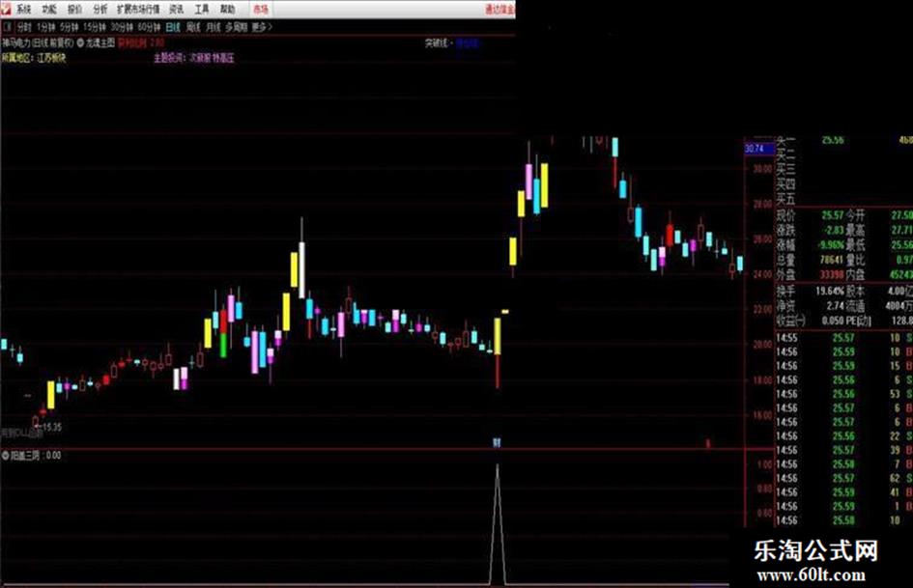Screen dimensions: 913x588
Task: Click the 流通 float shares label
Action: (x=856, y=306)
